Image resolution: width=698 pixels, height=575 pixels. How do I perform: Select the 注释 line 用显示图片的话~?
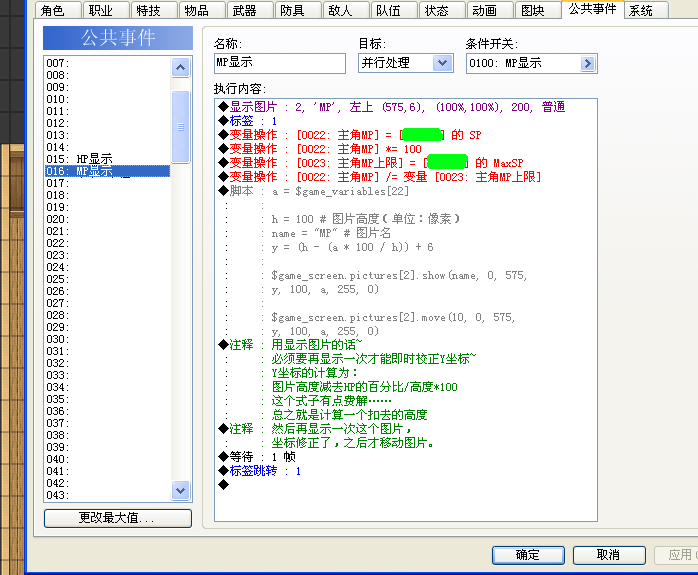[x=290, y=345]
